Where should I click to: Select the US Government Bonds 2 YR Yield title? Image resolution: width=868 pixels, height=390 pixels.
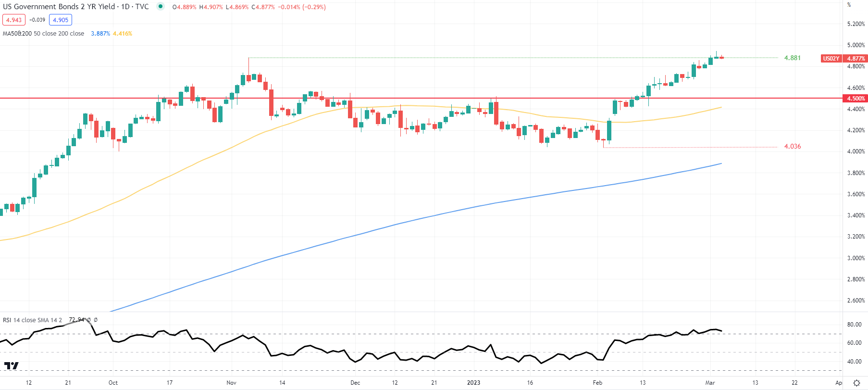pyautogui.click(x=76, y=7)
